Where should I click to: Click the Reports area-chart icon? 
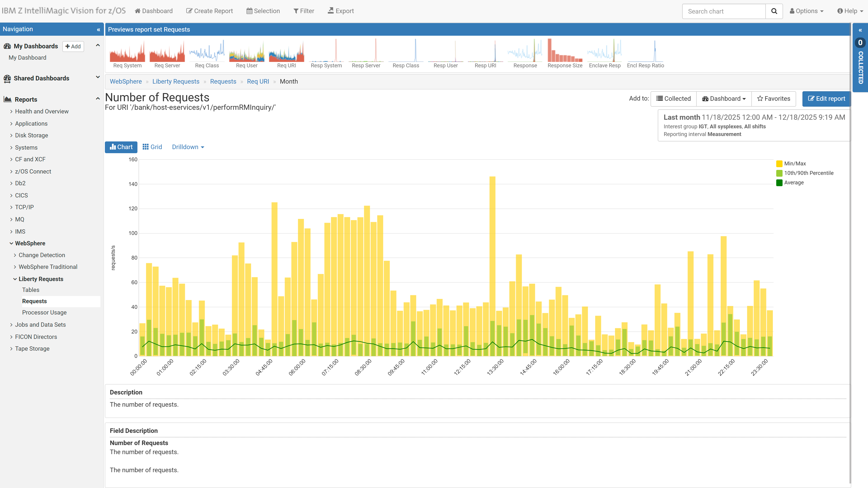7,99
